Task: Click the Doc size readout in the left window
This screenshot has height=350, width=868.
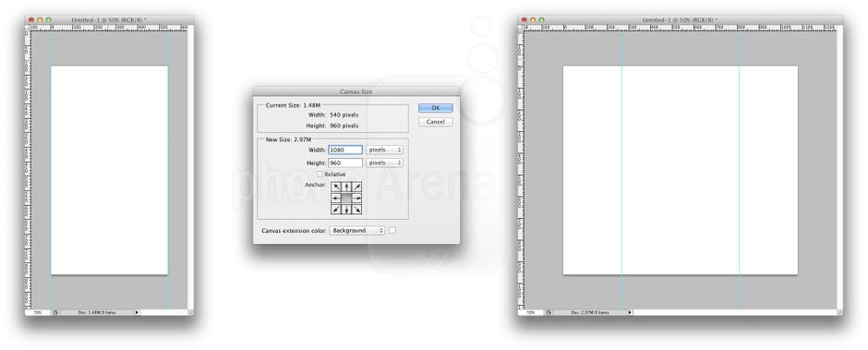Action: tap(96, 312)
